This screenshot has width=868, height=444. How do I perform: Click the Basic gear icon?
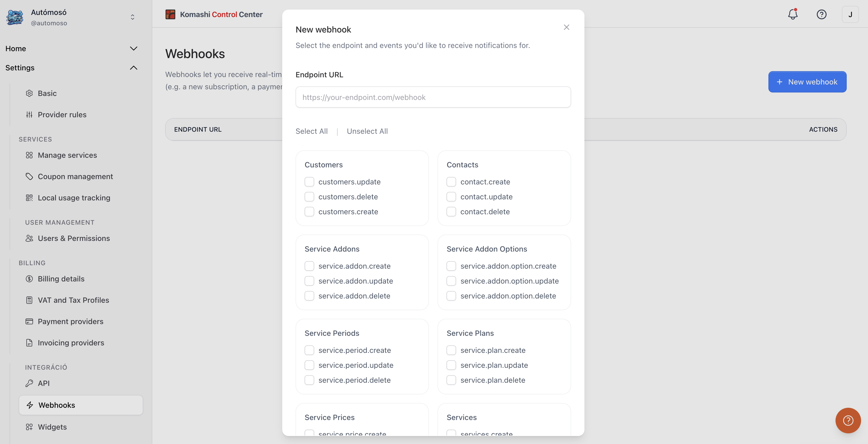tap(29, 94)
